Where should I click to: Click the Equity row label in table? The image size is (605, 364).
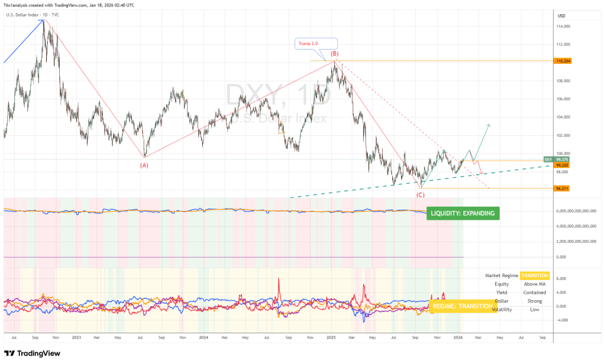click(502, 284)
